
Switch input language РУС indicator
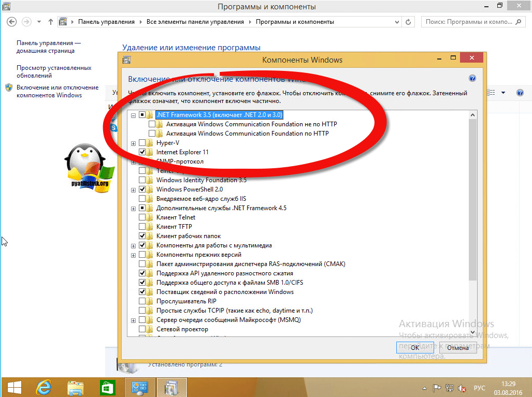tap(479, 388)
